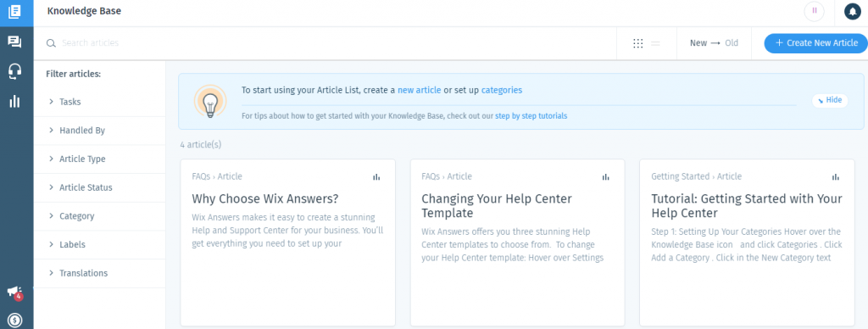Switch to list view layout icon
Image resolution: width=868 pixels, height=329 pixels.
pyautogui.click(x=655, y=43)
